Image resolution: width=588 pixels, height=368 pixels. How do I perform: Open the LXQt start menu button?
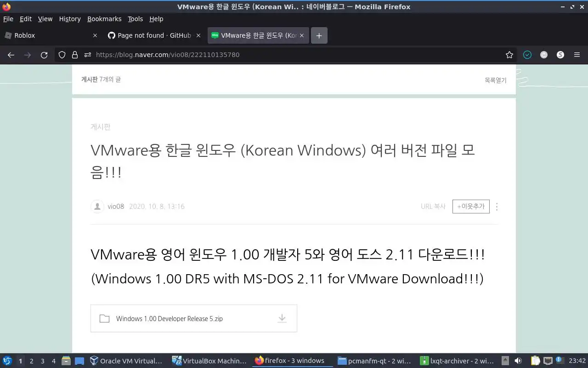pyautogui.click(x=7, y=361)
